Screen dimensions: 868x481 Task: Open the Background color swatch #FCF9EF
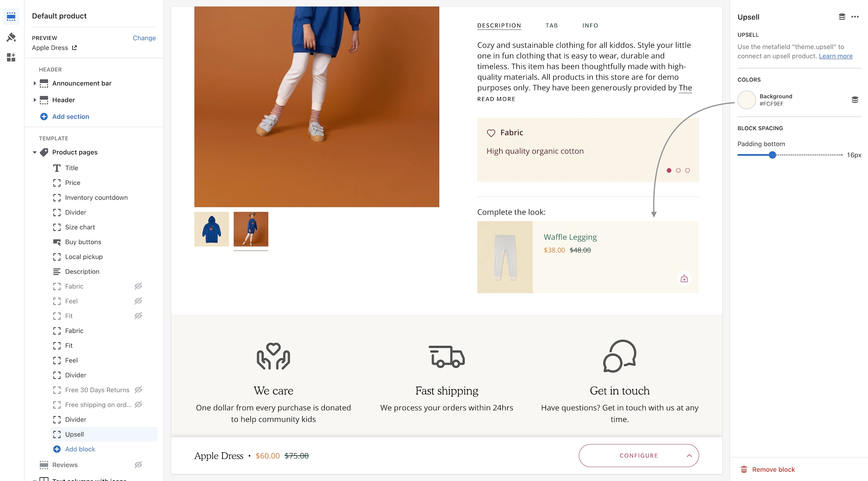[747, 100]
